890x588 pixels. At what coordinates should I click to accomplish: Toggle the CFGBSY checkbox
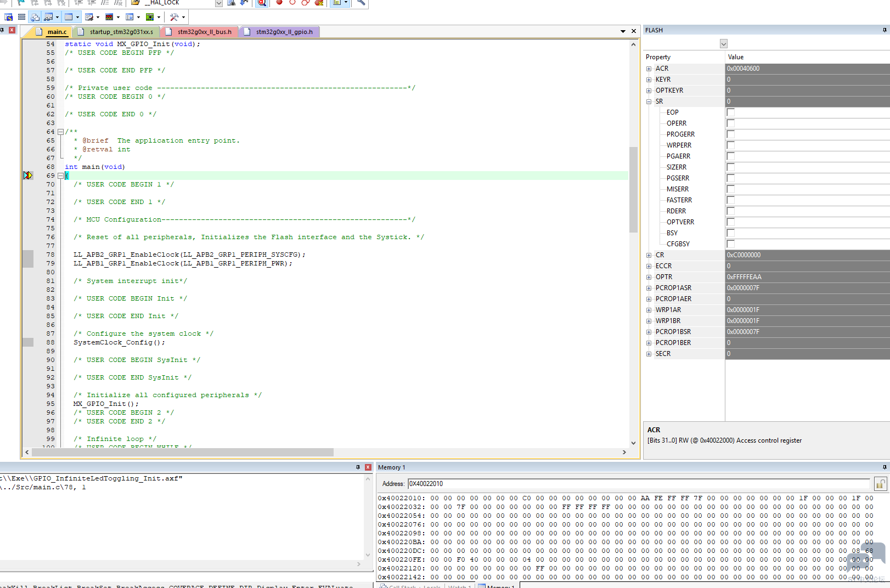pos(730,244)
